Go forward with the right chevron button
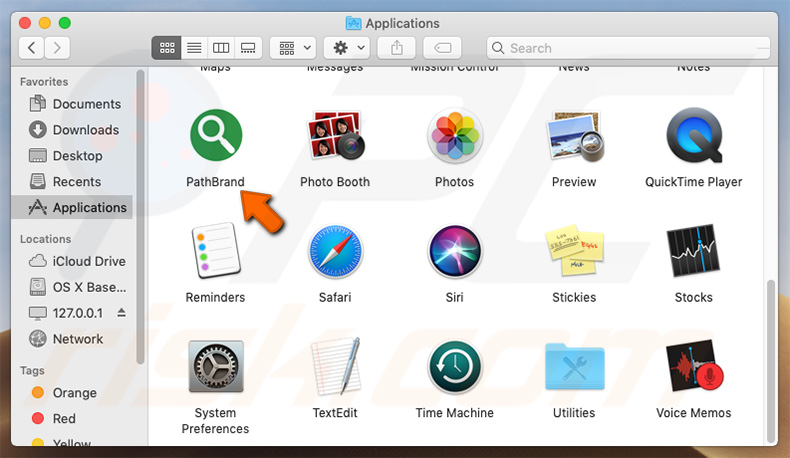 click(57, 48)
